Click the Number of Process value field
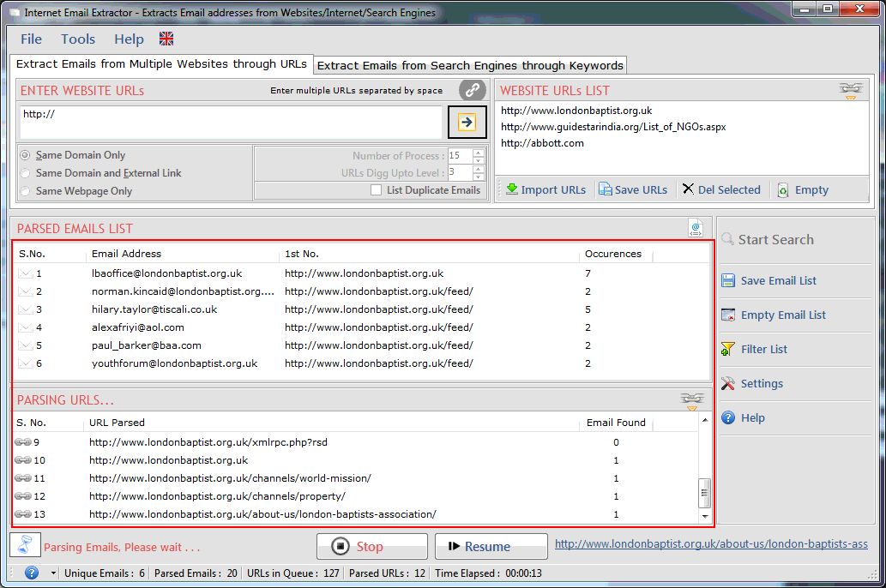This screenshot has height=588, width=886. (x=460, y=155)
